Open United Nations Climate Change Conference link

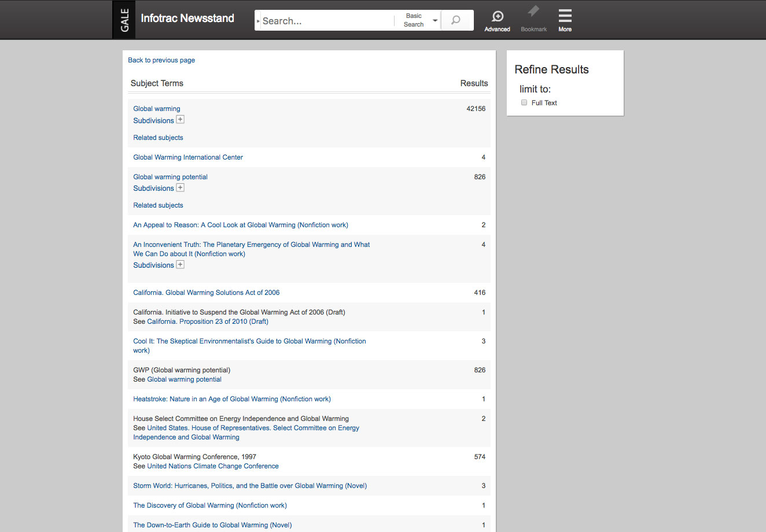point(213,466)
